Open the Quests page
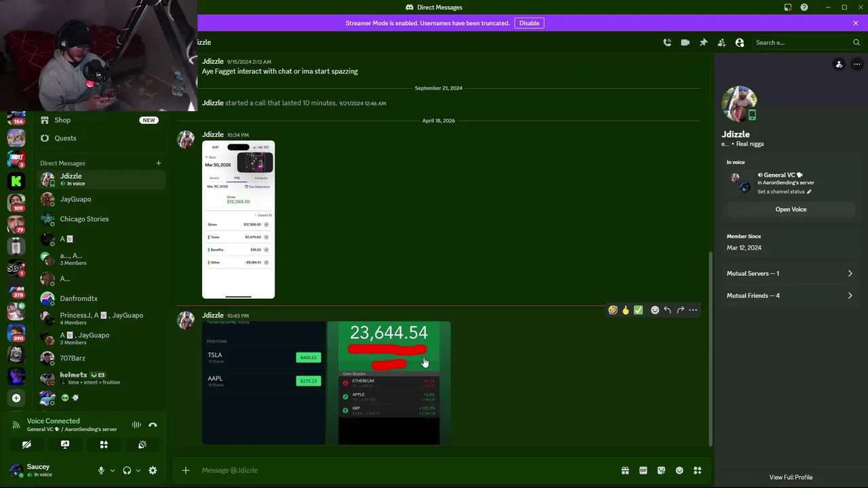Image resolution: width=868 pixels, height=488 pixels. [99, 138]
